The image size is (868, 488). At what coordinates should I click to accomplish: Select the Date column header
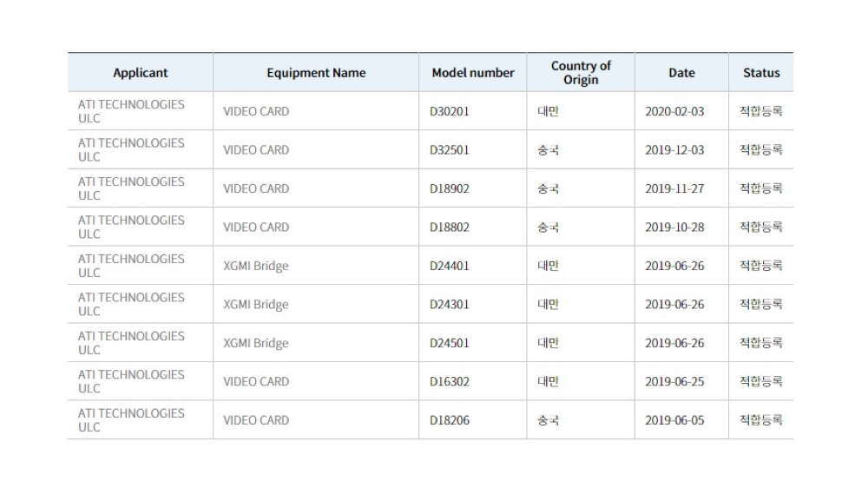tap(681, 73)
